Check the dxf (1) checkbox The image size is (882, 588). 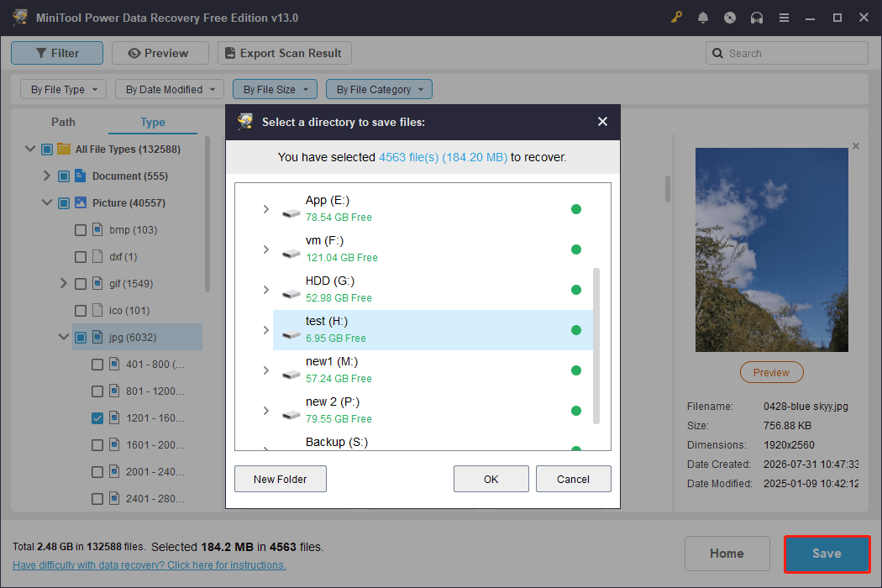pyautogui.click(x=81, y=257)
